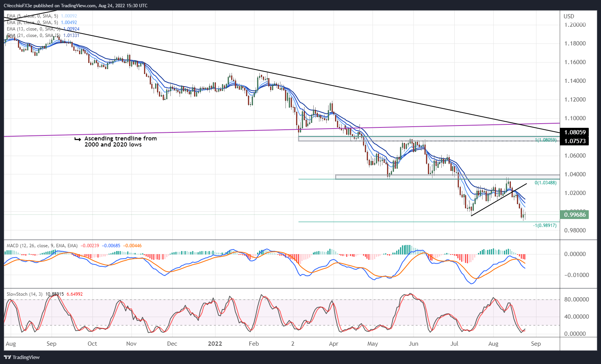
Task: Click the EMA 21 value 1.01331
Action: click(71, 35)
